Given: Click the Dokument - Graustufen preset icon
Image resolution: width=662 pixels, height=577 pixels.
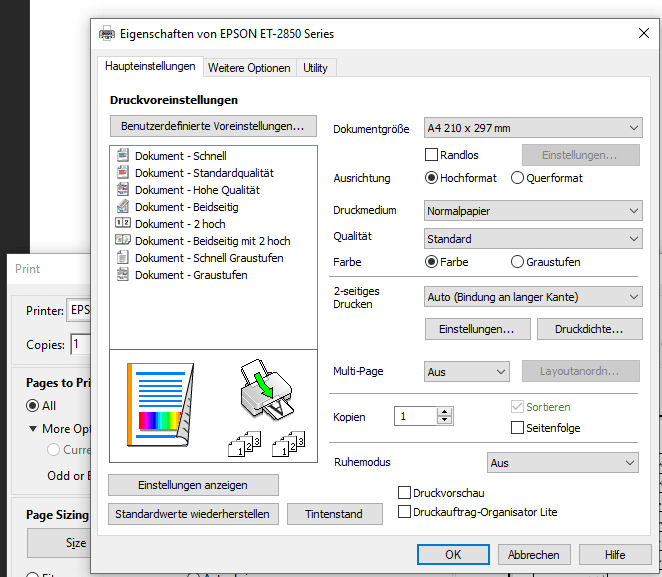Looking at the screenshot, I should click(x=122, y=274).
